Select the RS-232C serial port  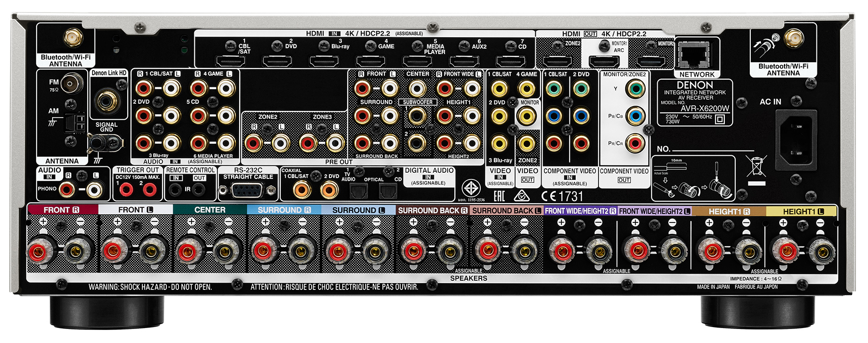[247, 190]
